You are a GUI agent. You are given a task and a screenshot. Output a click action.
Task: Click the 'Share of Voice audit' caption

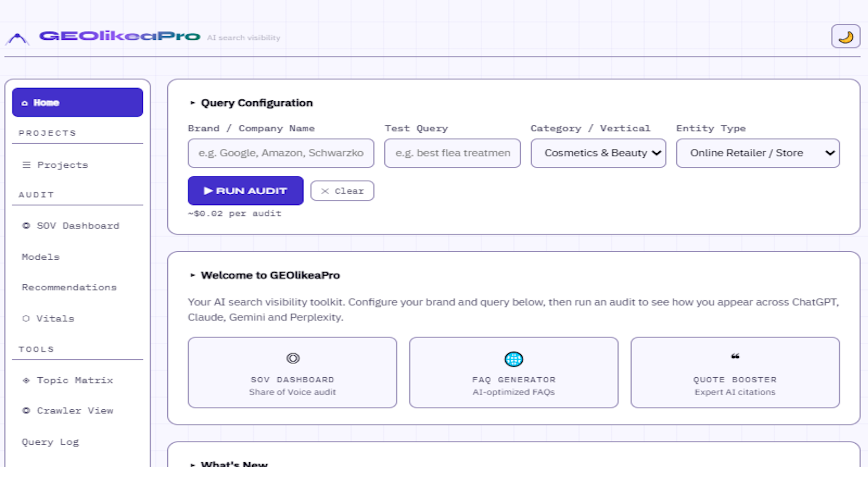292,392
